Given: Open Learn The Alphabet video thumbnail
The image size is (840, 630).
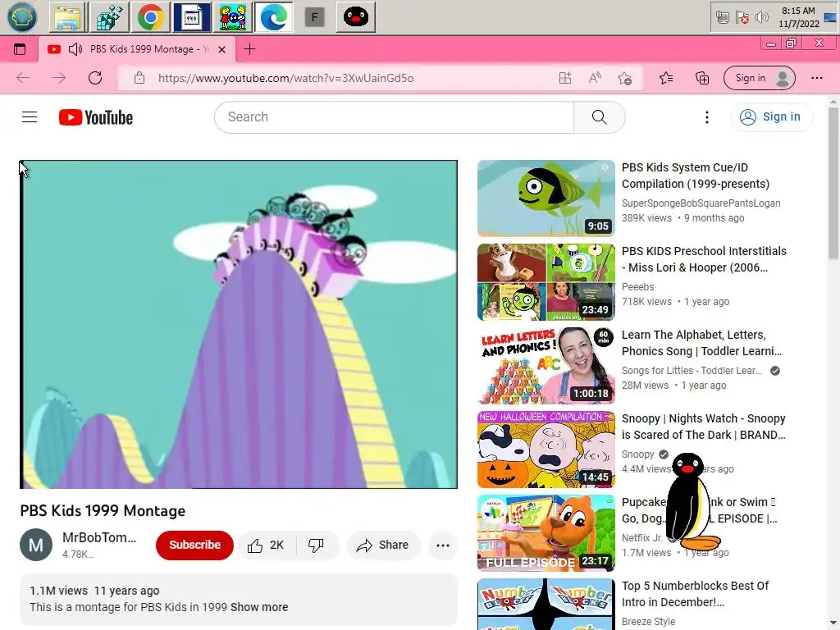Looking at the screenshot, I should click(546, 365).
